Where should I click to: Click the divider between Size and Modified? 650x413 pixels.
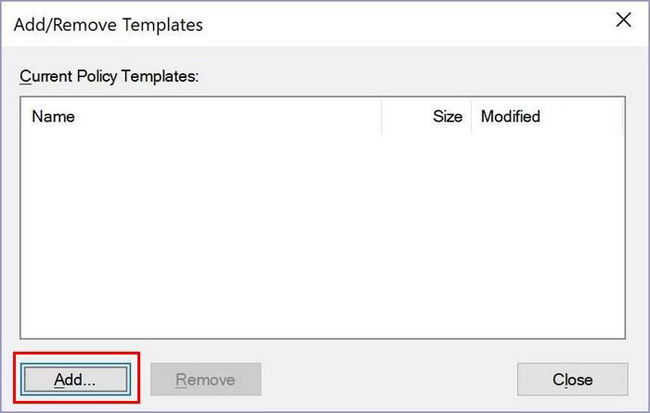pyautogui.click(x=472, y=116)
